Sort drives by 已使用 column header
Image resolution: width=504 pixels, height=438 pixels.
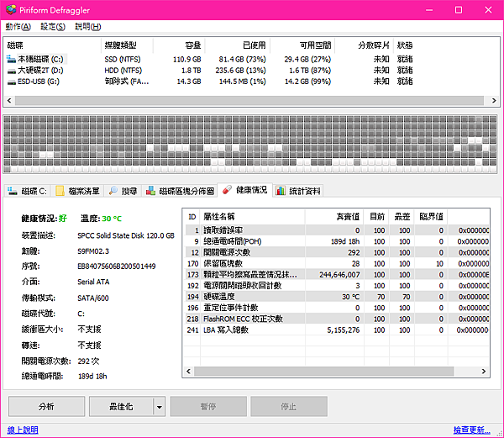coord(238,45)
